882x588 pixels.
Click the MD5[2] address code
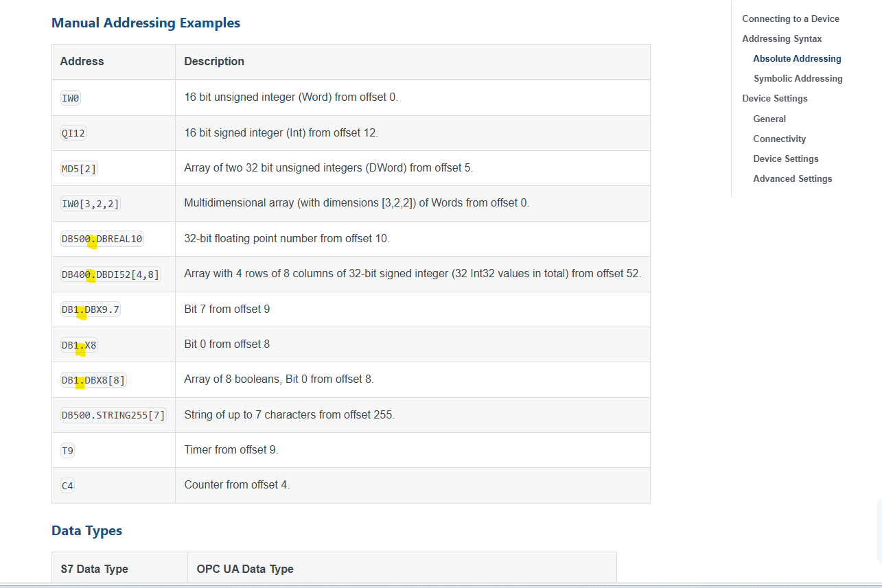pos(79,169)
